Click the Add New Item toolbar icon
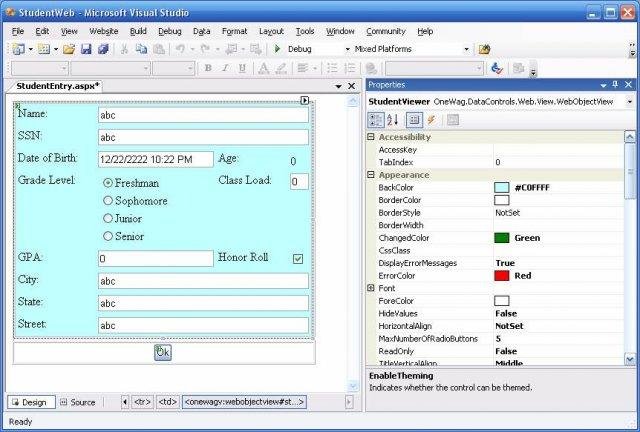640x432 pixels. (43, 49)
